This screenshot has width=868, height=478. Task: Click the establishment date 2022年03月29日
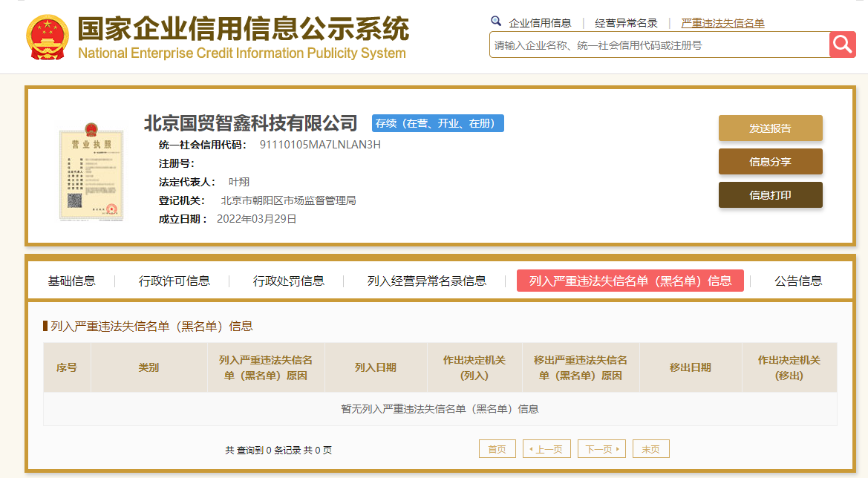[x=256, y=219]
